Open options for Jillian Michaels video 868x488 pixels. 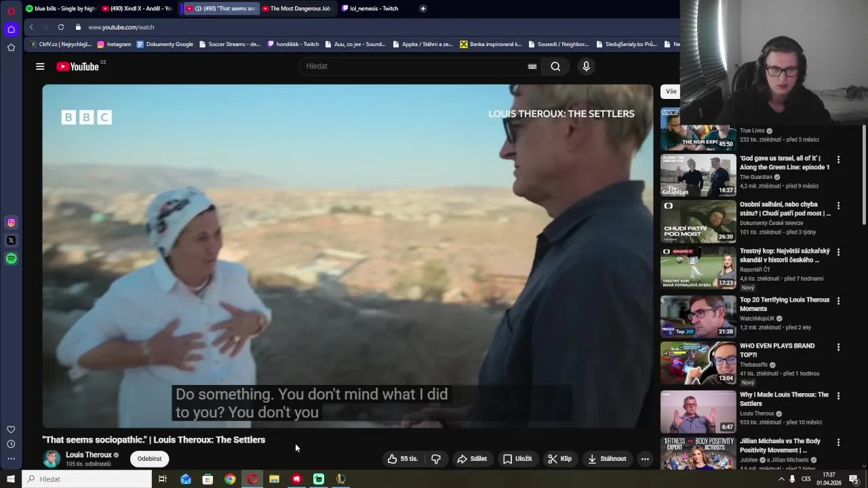click(x=838, y=443)
